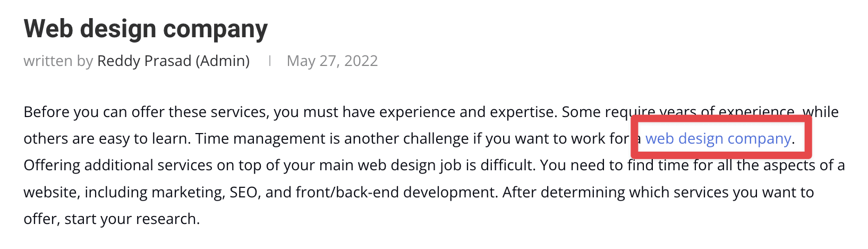
Task: Click the word 'challenge' in the paragraph
Action: coord(436,139)
